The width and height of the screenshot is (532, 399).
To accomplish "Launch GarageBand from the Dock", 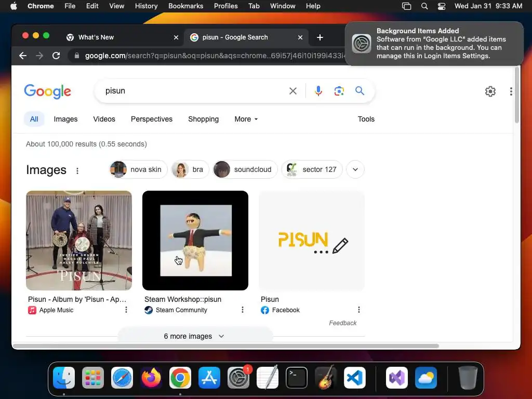I will click(326, 378).
